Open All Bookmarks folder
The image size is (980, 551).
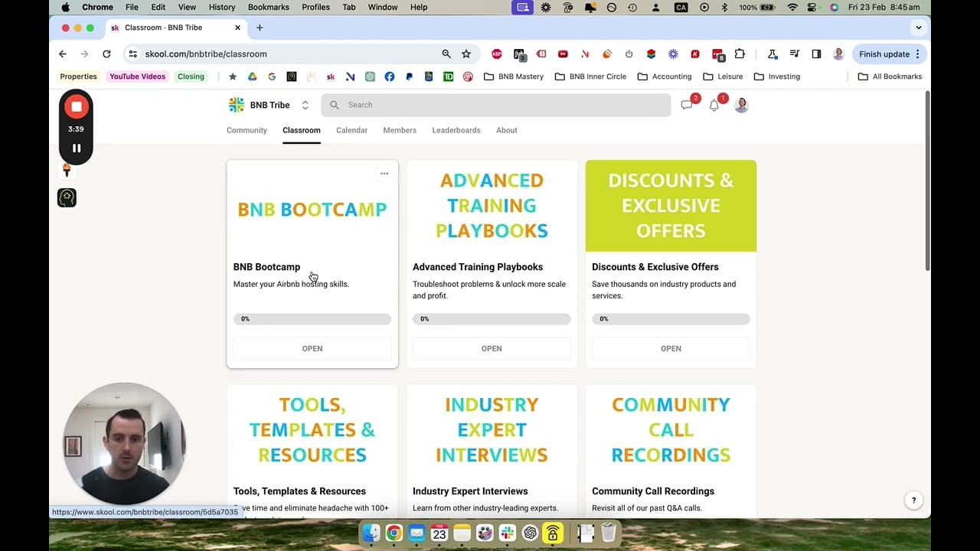(x=890, y=77)
